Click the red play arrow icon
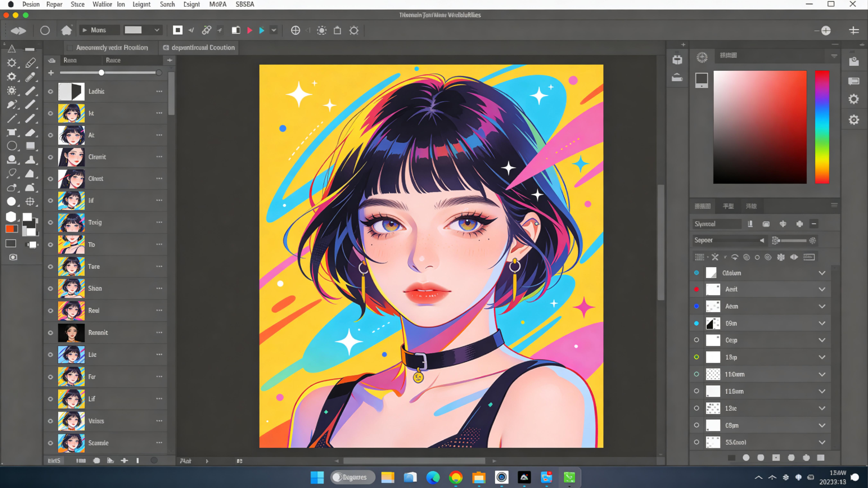The image size is (868, 488). [x=250, y=30]
